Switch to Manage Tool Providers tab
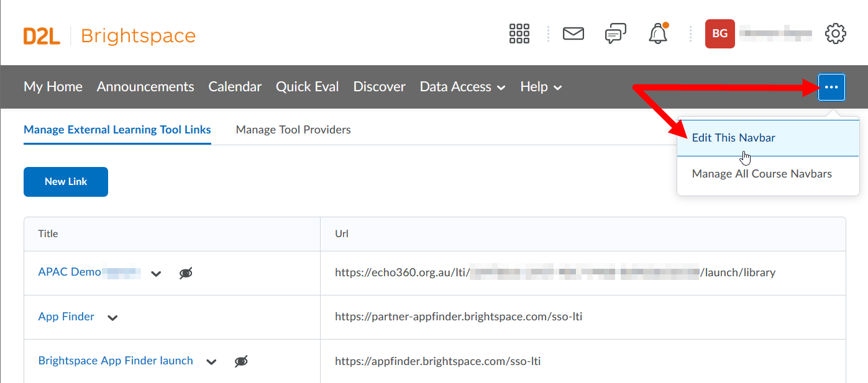This screenshot has width=868, height=383. 293,130
